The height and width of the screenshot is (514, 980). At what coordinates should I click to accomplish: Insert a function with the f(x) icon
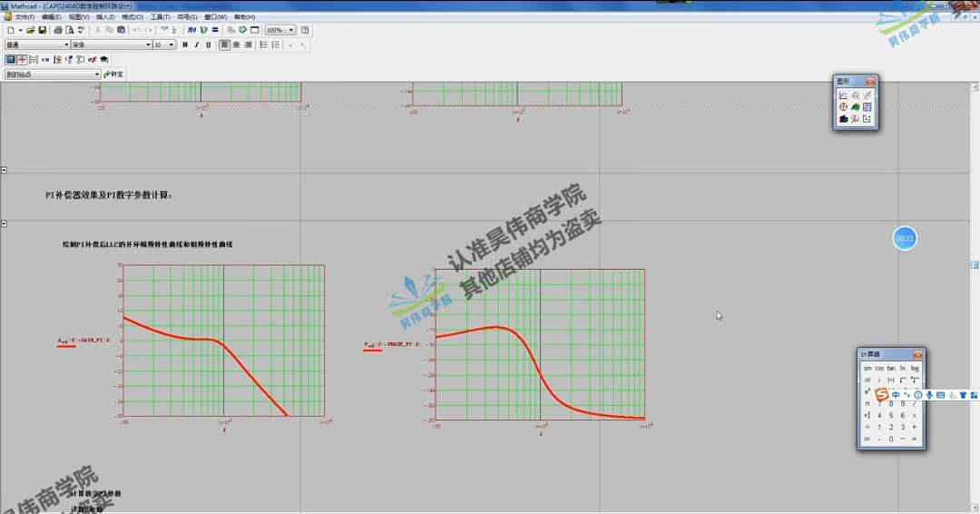[191, 30]
